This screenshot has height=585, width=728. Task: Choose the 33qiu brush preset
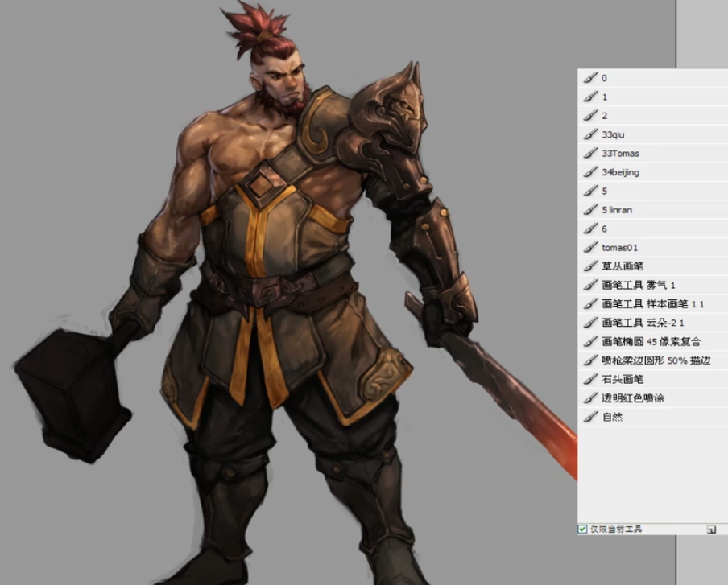[x=653, y=134]
